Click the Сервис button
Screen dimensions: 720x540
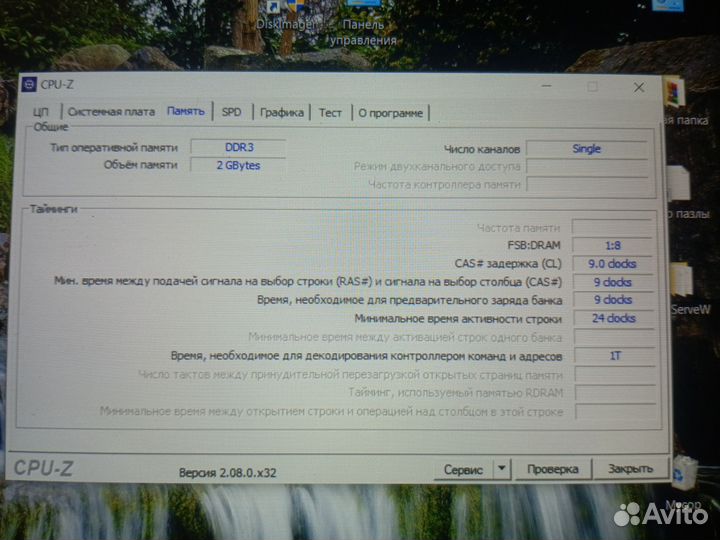coord(463,470)
